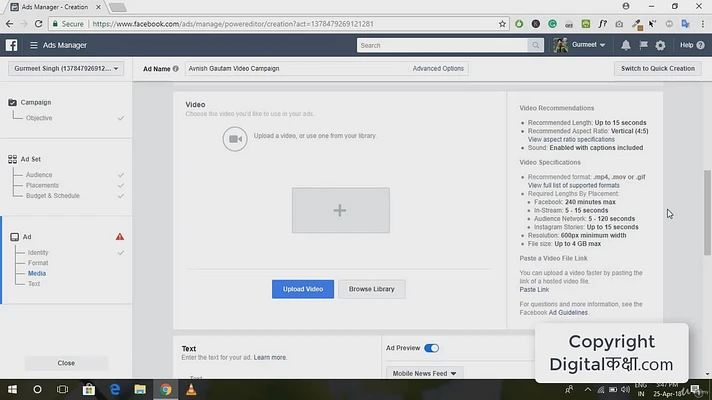The height and width of the screenshot is (400, 712).
Task: Open View aspect ratio specifications link
Action: coord(571,139)
